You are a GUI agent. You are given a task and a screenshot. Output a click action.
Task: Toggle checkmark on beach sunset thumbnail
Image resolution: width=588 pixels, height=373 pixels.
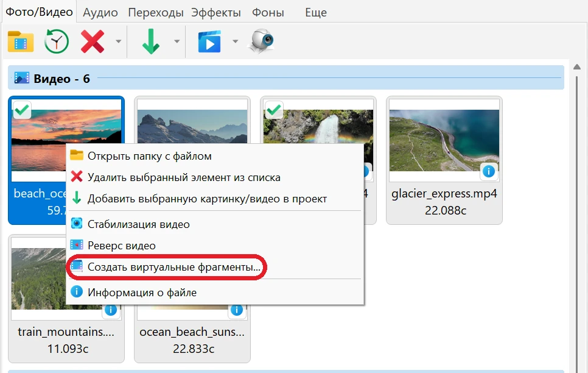point(22,110)
